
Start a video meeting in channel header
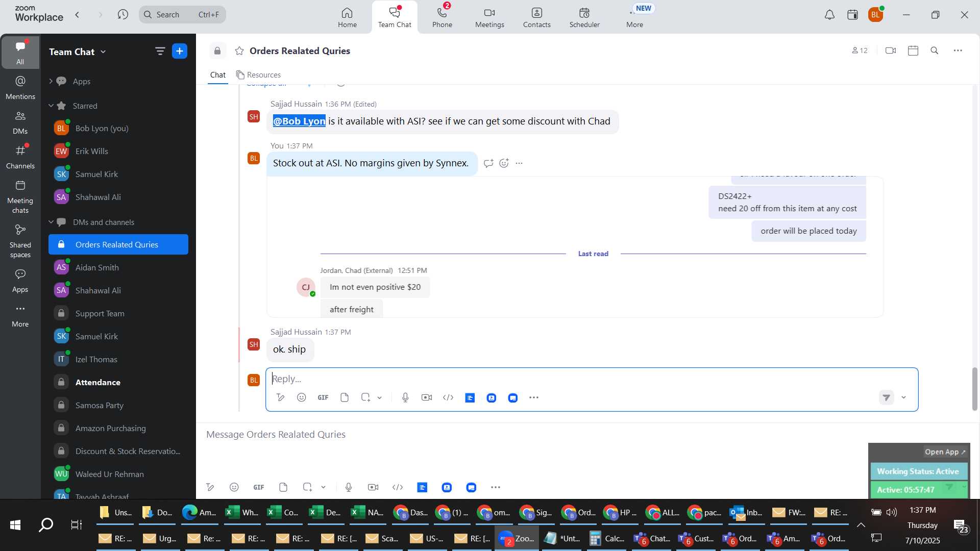click(891, 51)
